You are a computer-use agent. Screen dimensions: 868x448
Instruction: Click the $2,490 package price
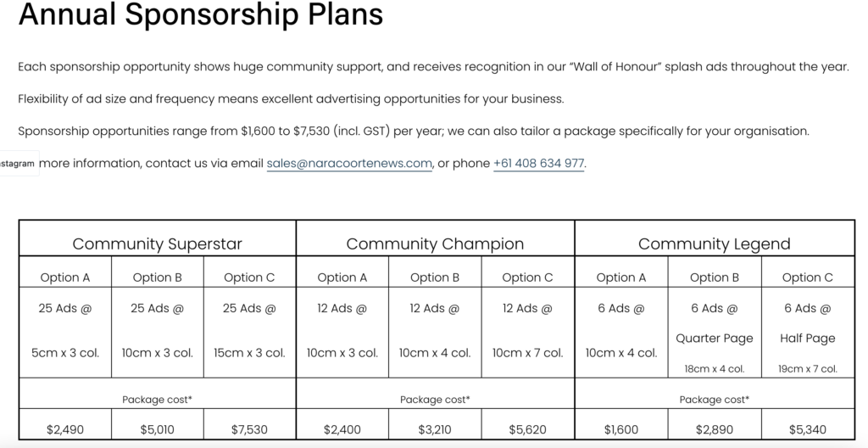(x=64, y=430)
